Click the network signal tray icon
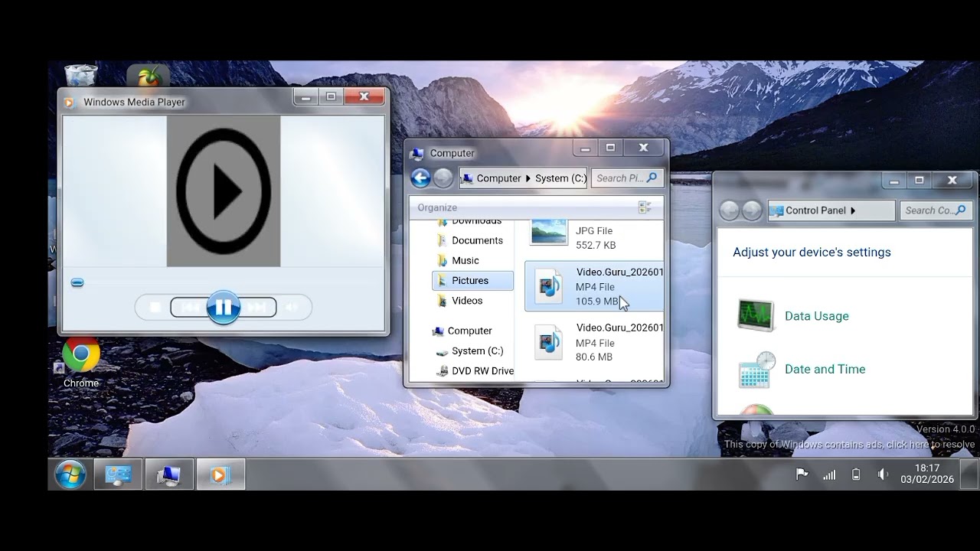This screenshot has width=980, height=551. 829,474
